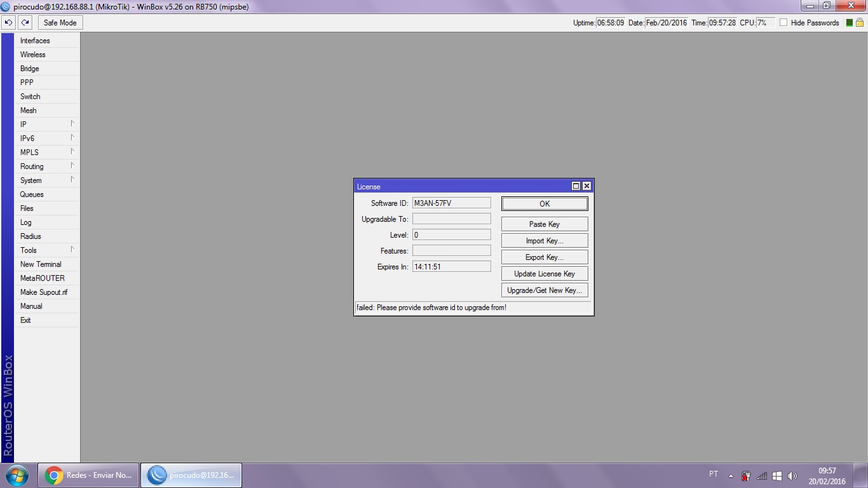The image size is (868, 488).
Task: Confirm the License dialog with OK
Action: tap(545, 203)
